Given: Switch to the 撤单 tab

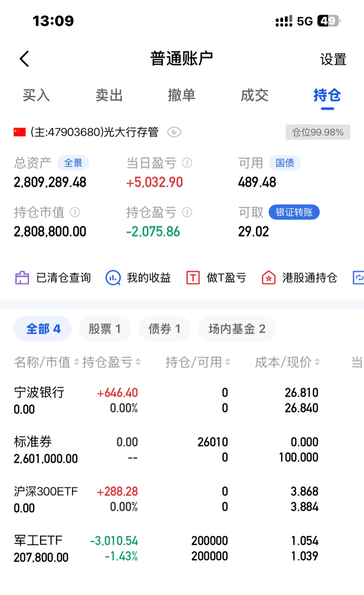Looking at the screenshot, I should point(182,95).
